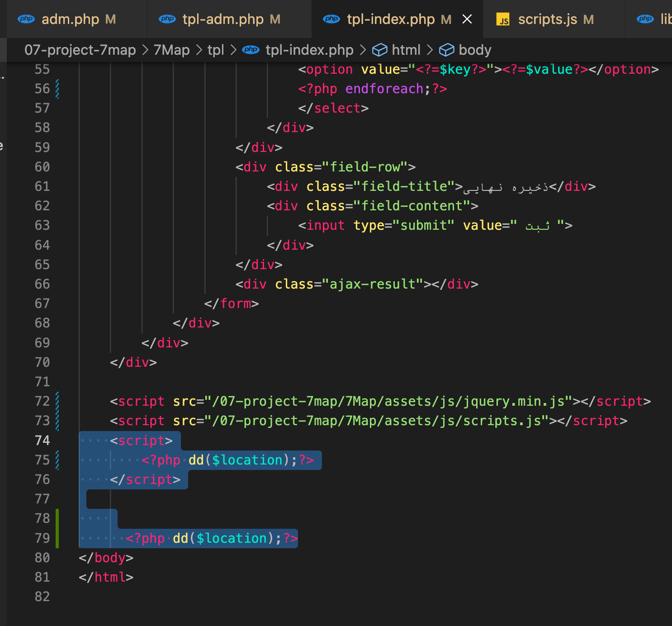The height and width of the screenshot is (626, 672).
Task: Click html symbol icon in breadcrumb
Action: point(379,50)
